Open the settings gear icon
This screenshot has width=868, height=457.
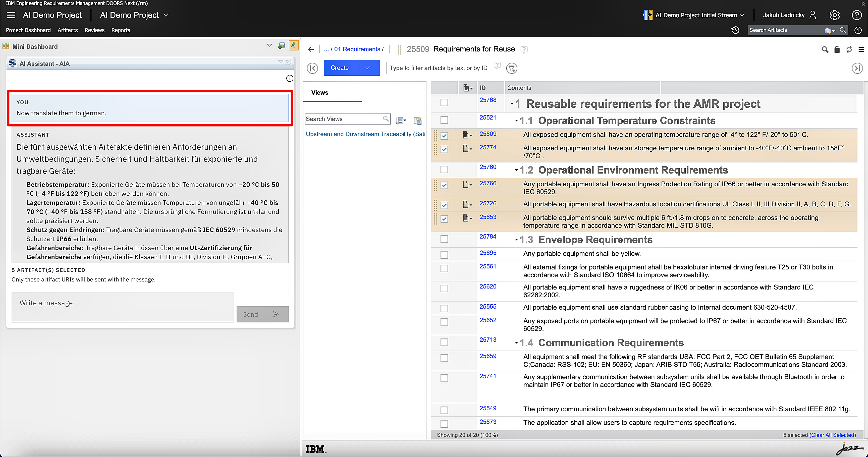(x=834, y=15)
